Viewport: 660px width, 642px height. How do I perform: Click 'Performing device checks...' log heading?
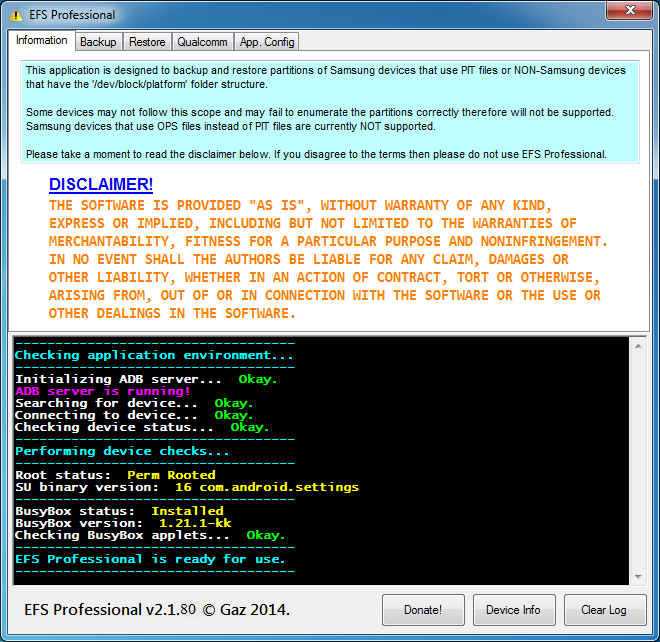(x=122, y=451)
